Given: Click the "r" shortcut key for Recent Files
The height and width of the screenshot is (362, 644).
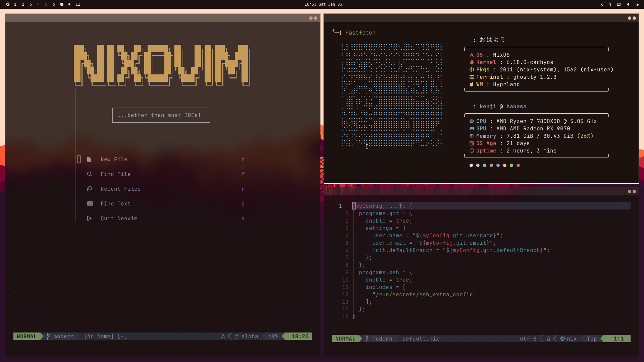Looking at the screenshot, I should click(243, 189).
